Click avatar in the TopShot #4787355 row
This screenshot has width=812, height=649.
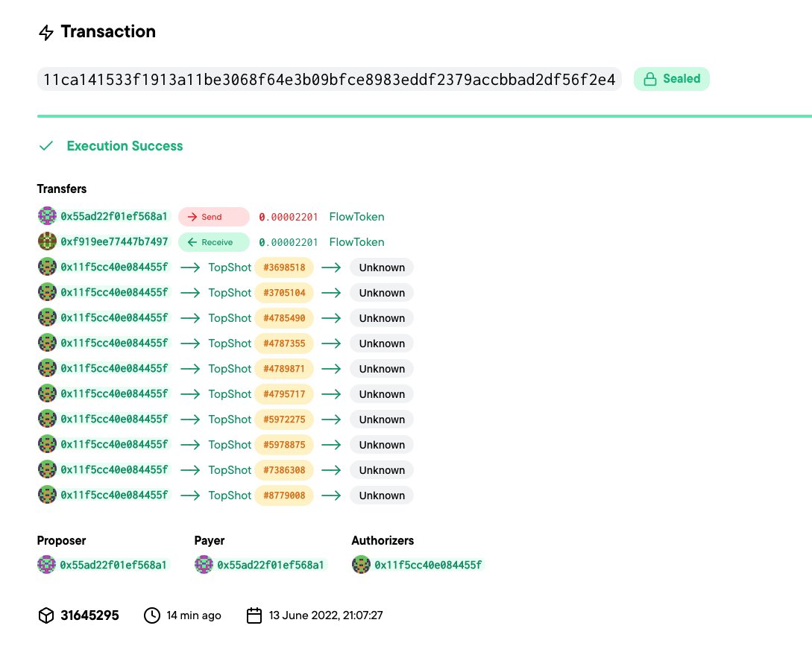click(47, 343)
